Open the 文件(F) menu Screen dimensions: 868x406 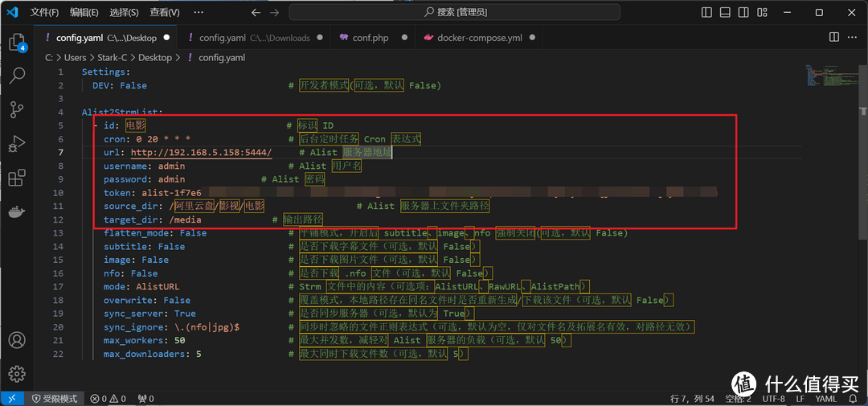(x=44, y=13)
